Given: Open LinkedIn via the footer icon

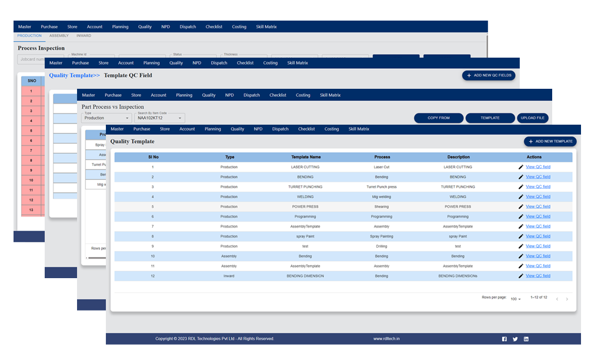Looking at the screenshot, I should (526, 339).
